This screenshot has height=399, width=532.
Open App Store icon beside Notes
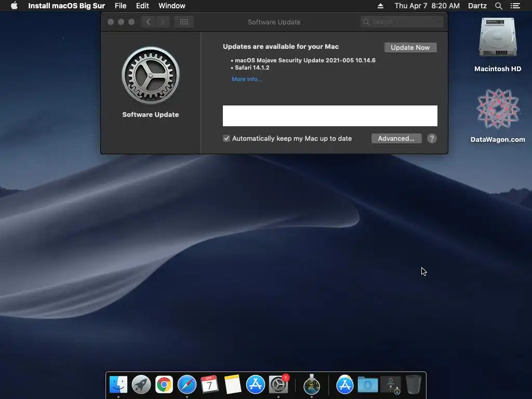255,385
